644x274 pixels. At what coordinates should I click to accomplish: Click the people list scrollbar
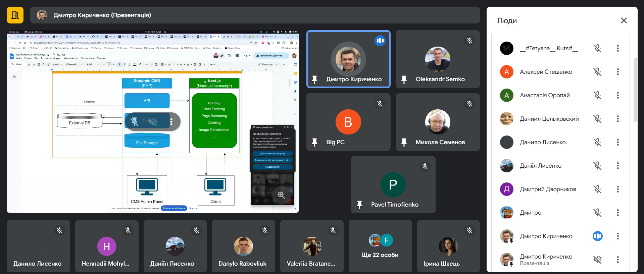pos(635,90)
